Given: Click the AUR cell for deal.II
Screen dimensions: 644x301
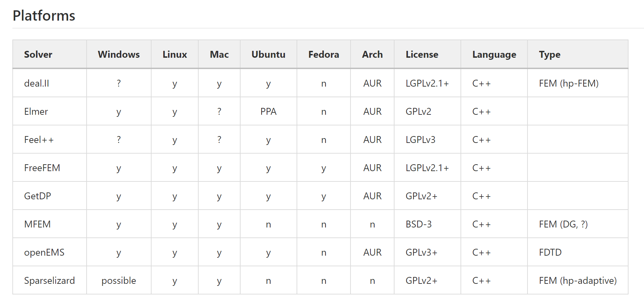Looking at the screenshot, I should point(373,83).
